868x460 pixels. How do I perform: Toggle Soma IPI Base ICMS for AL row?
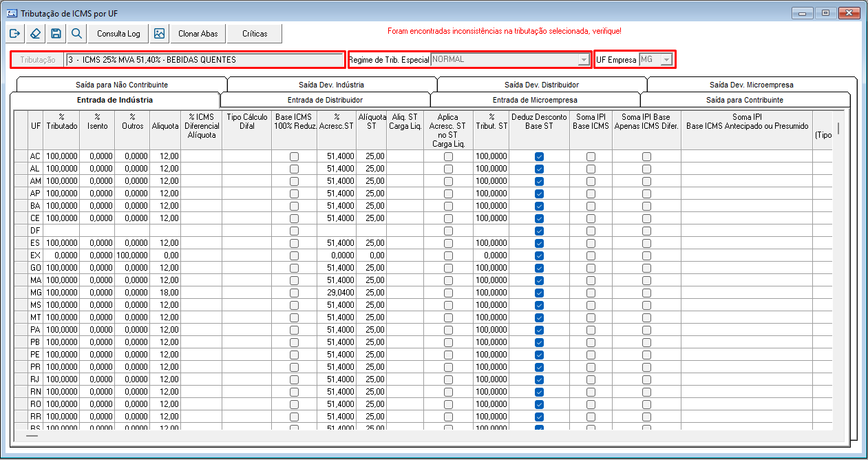pos(591,169)
